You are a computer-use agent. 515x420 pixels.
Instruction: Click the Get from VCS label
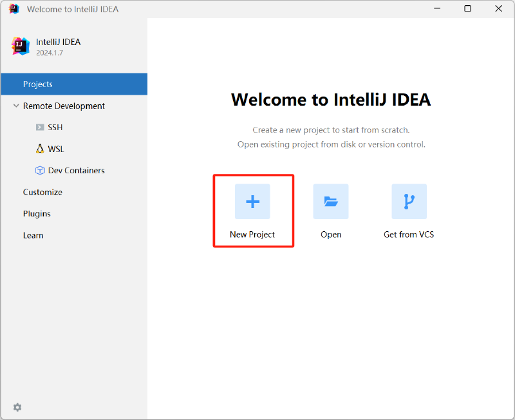(409, 234)
